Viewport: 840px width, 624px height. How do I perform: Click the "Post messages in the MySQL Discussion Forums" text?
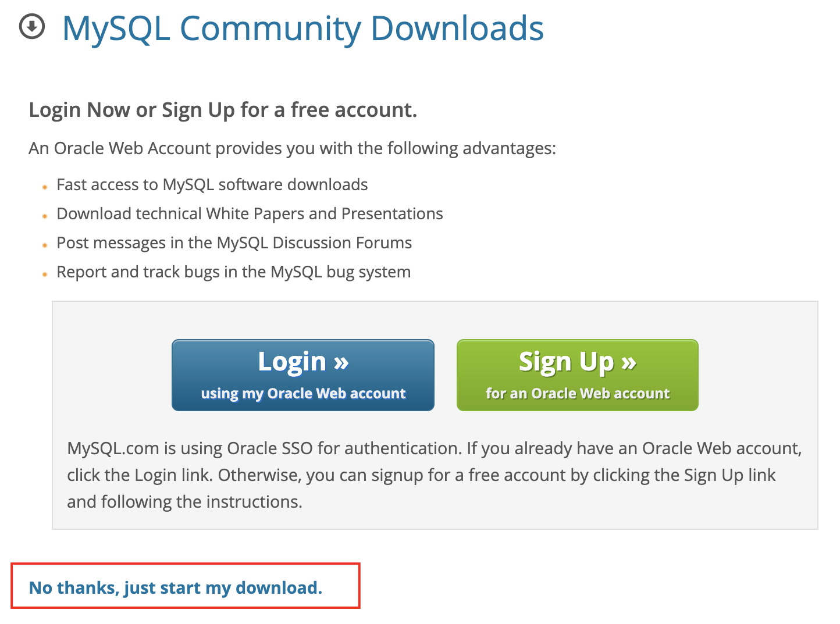point(234,243)
